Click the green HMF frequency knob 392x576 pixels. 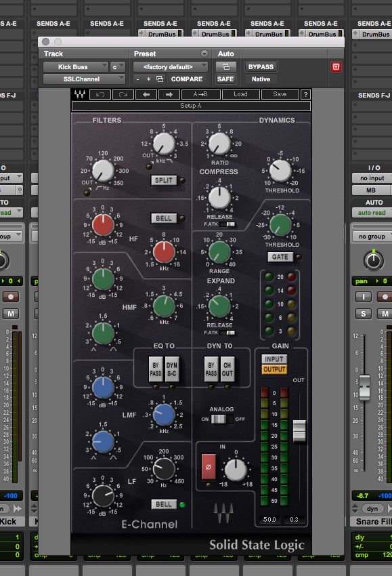tap(164, 306)
